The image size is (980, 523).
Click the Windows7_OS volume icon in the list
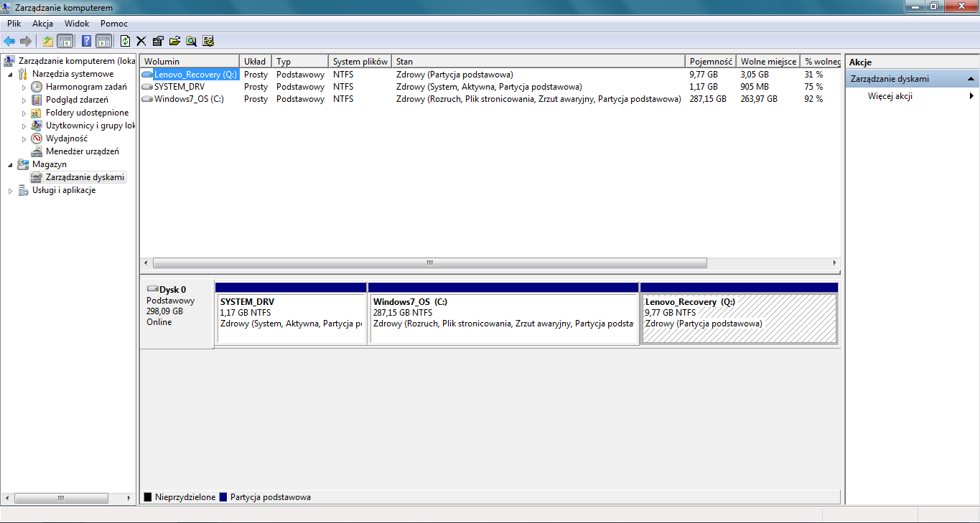pyautogui.click(x=147, y=99)
